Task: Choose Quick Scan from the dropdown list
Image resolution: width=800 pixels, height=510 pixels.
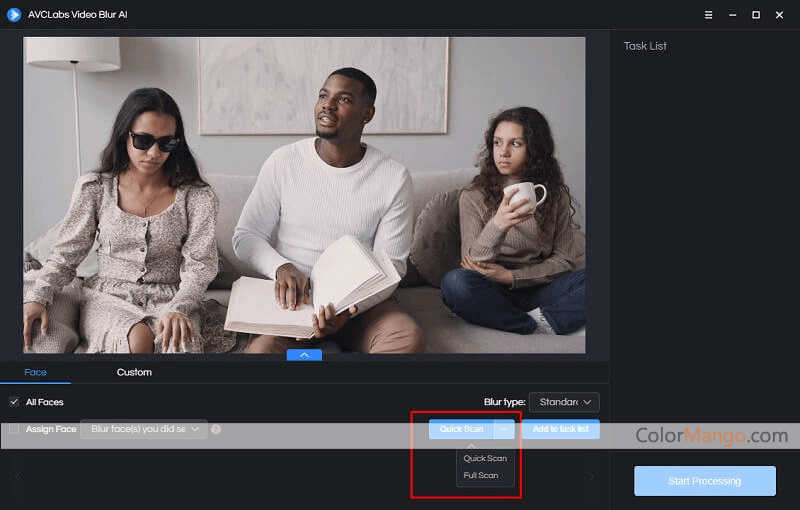Action: pos(485,458)
